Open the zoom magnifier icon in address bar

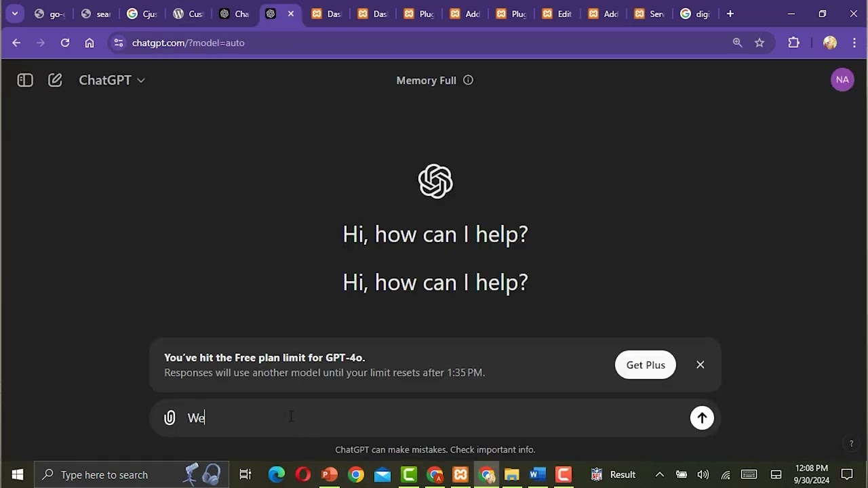pos(737,43)
